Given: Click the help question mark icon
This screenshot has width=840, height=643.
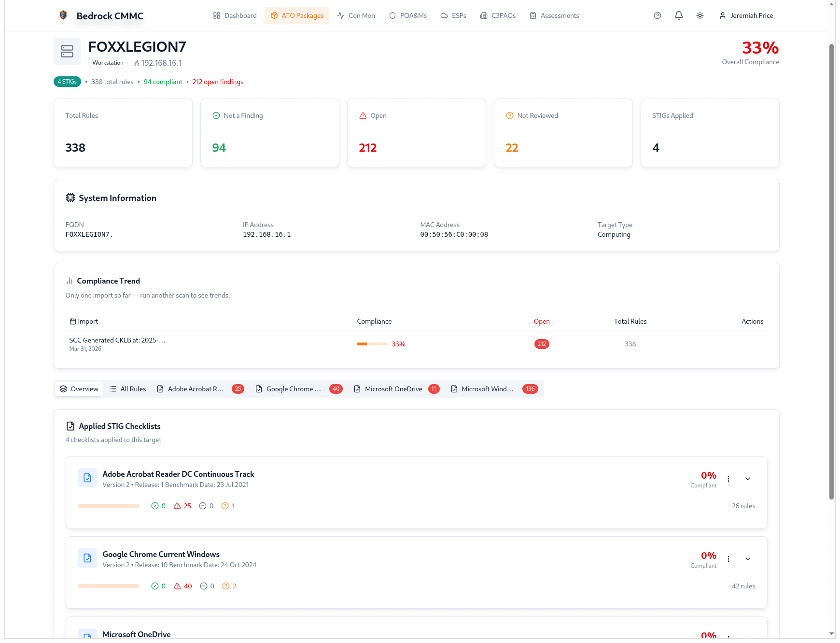Looking at the screenshot, I should (657, 15).
